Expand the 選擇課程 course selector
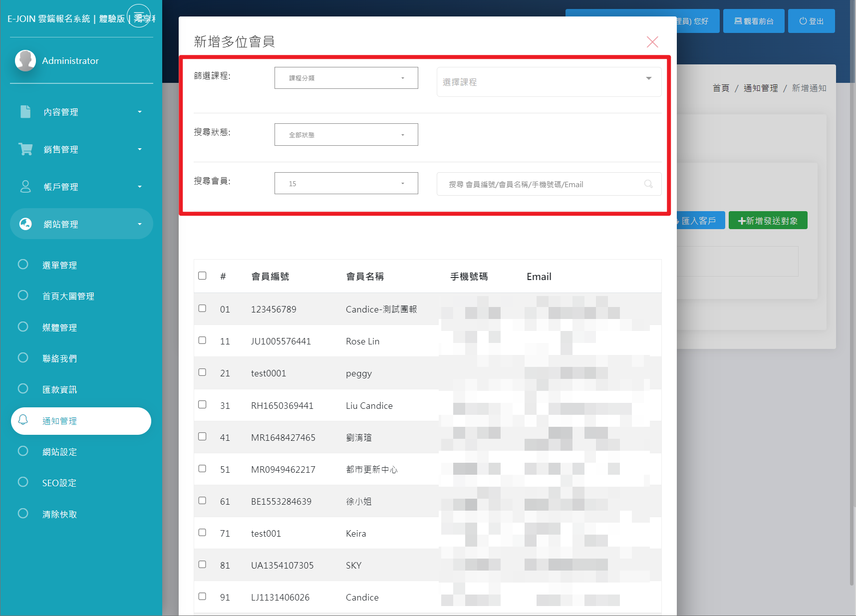This screenshot has height=616, width=856. point(549,82)
